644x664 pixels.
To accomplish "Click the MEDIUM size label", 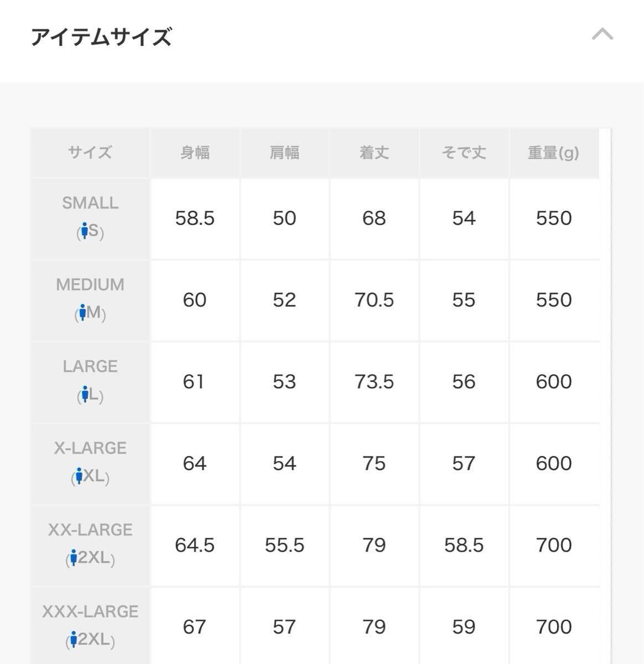I will pyautogui.click(x=90, y=285).
